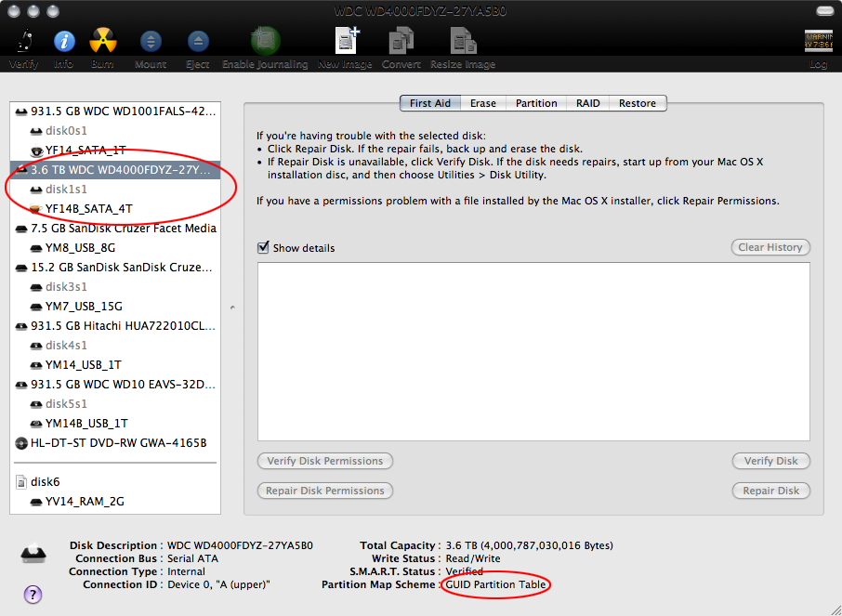
Task: Click the Clear History button
Action: [x=770, y=247]
